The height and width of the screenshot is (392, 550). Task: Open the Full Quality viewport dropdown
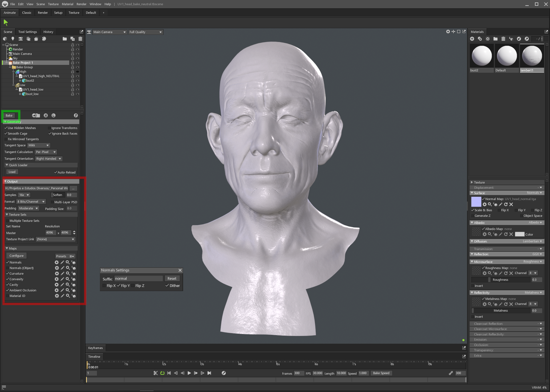145,32
